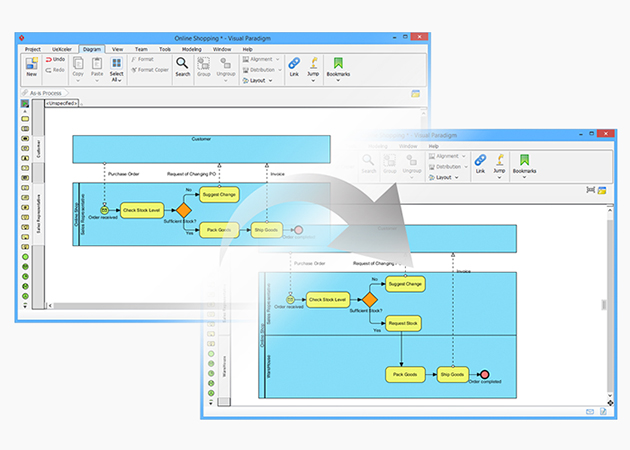This screenshot has width=630, height=450.
Task: Click Redo in back window toolbar
Action: (x=55, y=70)
